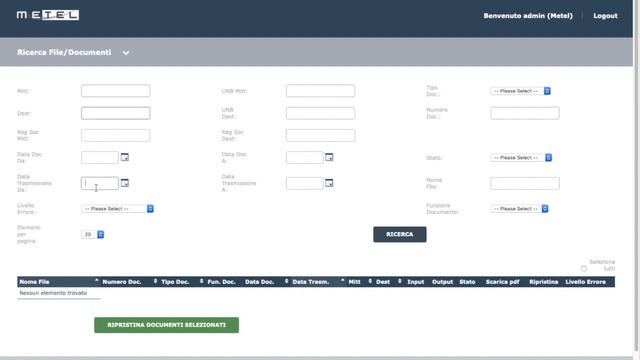
Task: Sort table by Data Trasm. column
Action: point(311,282)
